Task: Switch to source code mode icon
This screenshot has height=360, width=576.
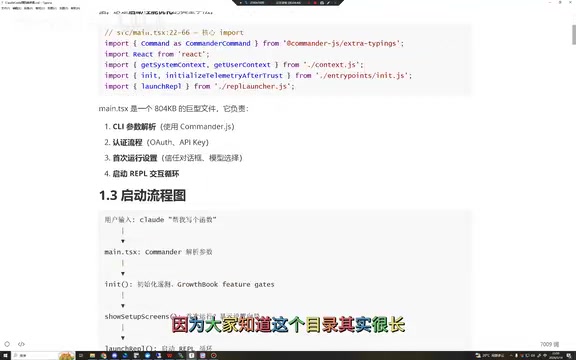Action: coord(21,344)
